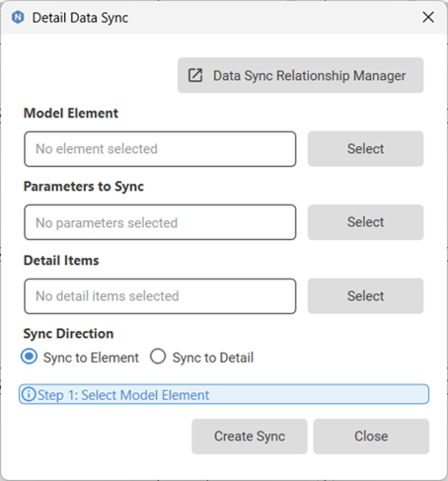448x481 pixels.
Task: Click Select next to Detail Items field
Action: click(x=365, y=296)
